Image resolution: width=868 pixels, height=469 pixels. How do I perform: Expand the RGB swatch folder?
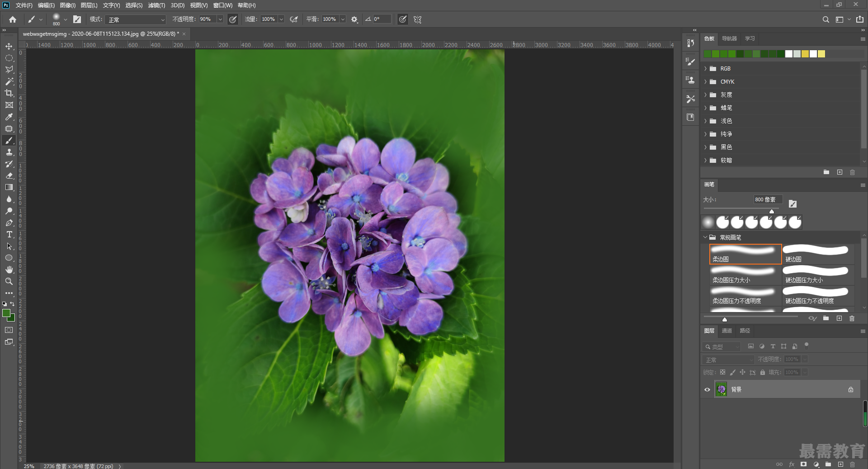pyautogui.click(x=705, y=69)
